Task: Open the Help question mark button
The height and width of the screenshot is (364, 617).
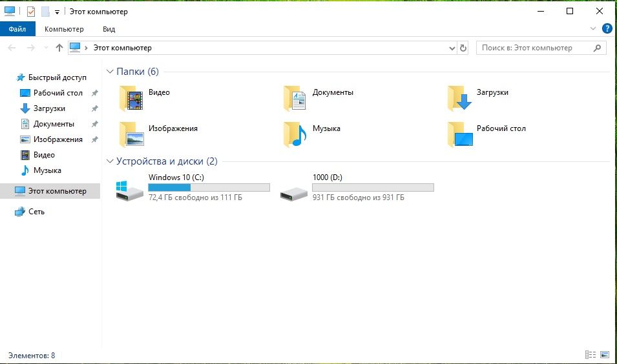Action: click(x=607, y=28)
